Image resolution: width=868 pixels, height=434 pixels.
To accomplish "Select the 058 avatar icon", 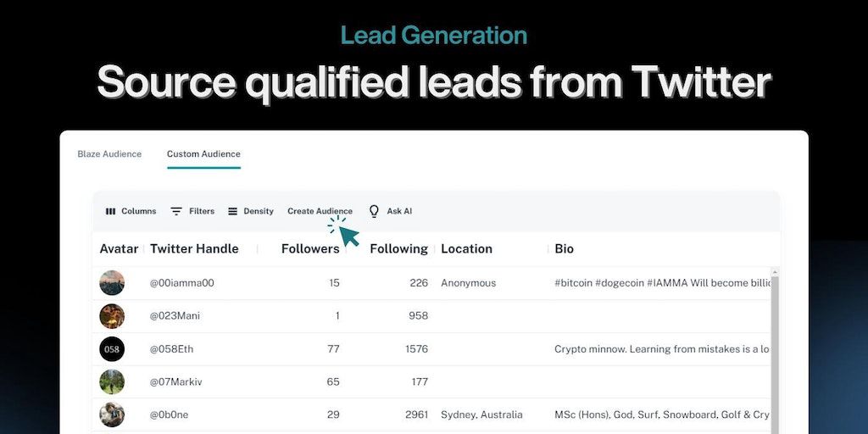I will (112, 349).
